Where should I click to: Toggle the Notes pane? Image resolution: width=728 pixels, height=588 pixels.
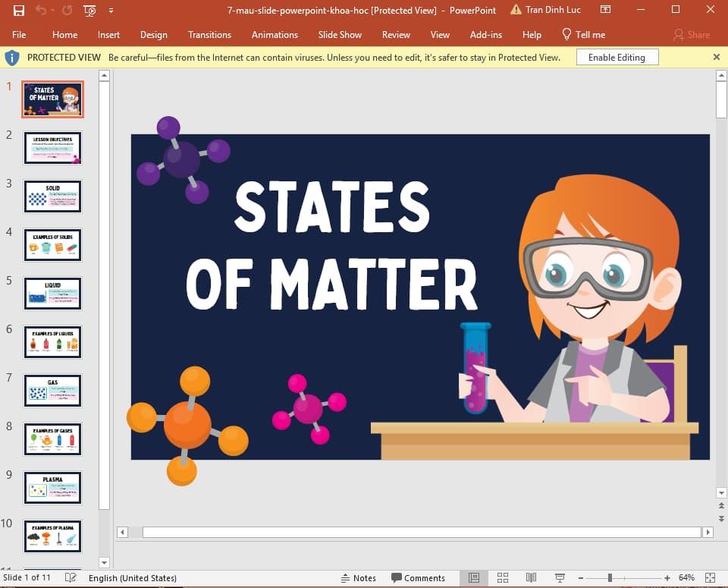click(359, 578)
